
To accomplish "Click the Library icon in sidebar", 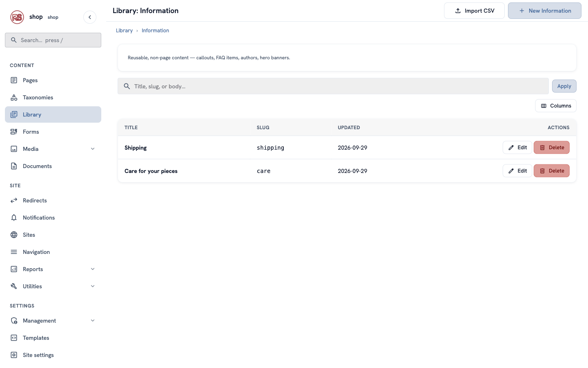I will (14, 114).
